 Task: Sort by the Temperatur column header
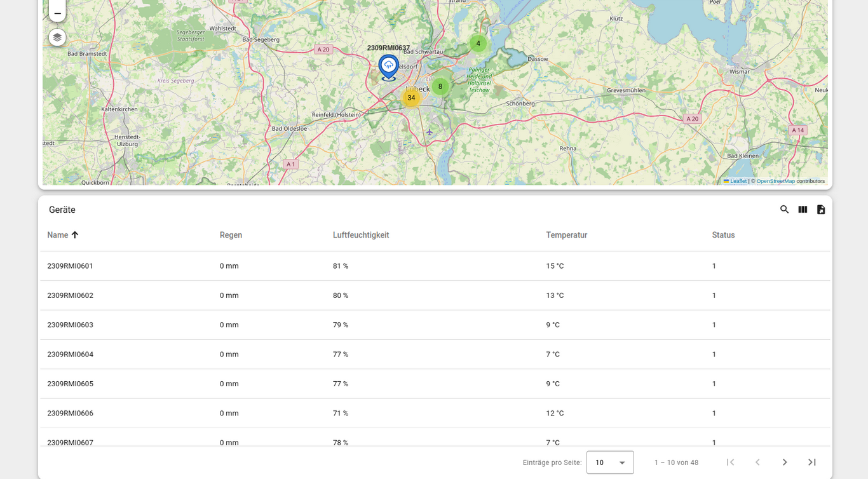(566, 235)
